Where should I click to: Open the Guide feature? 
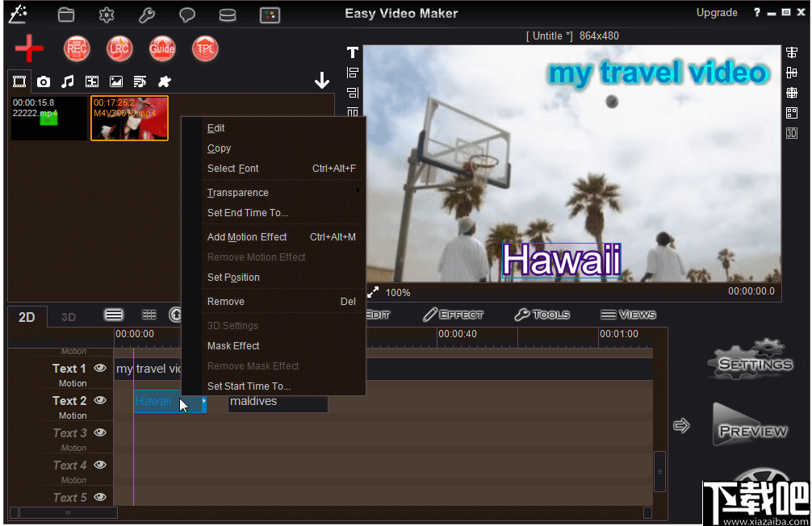tap(162, 48)
